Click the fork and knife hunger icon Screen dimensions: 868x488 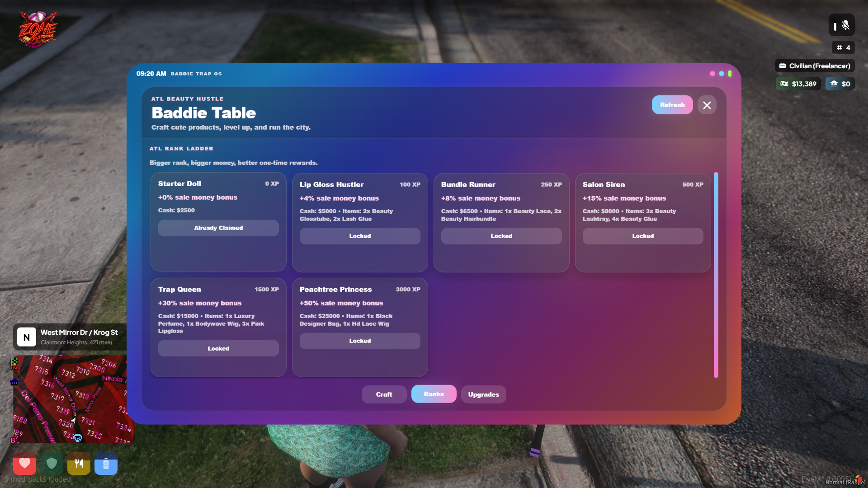(x=79, y=463)
